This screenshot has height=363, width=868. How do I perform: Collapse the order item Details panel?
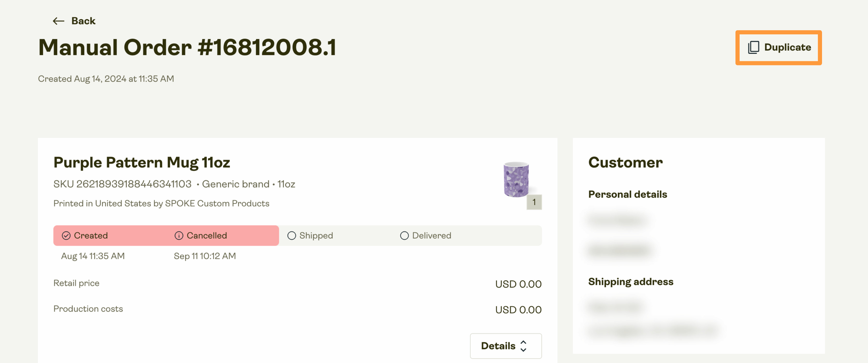pos(506,346)
